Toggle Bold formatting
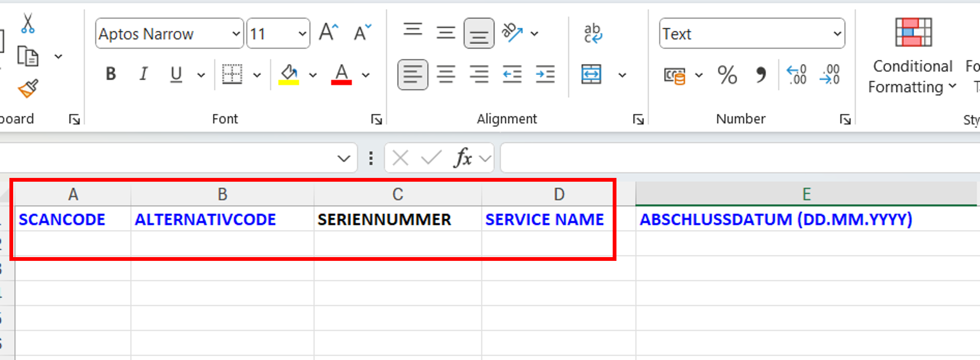This screenshot has height=360, width=980. point(111,74)
